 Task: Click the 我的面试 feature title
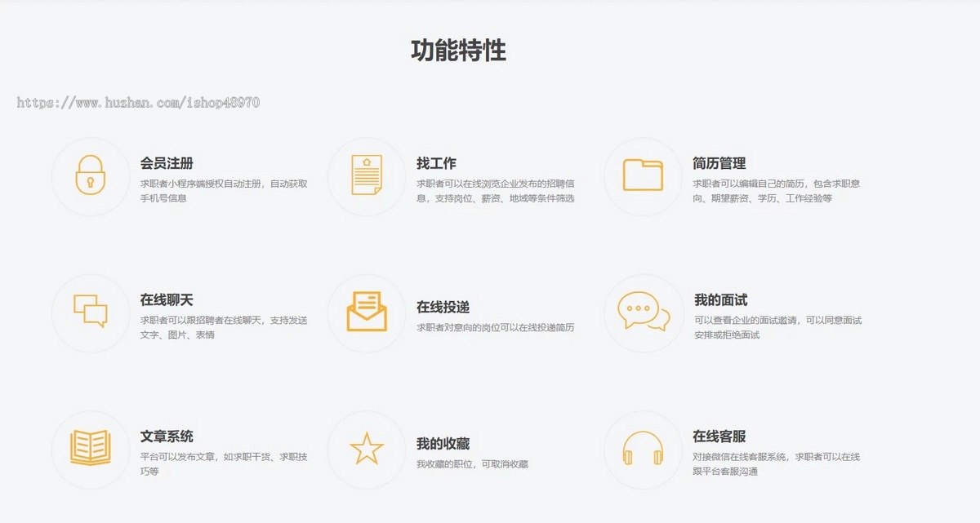click(x=721, y=300)
